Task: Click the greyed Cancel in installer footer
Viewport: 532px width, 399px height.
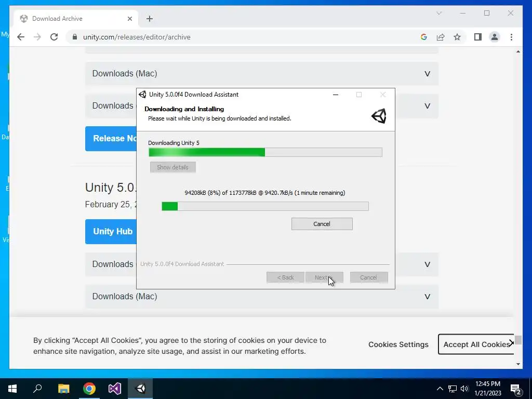Action: (x=369, y=277)
